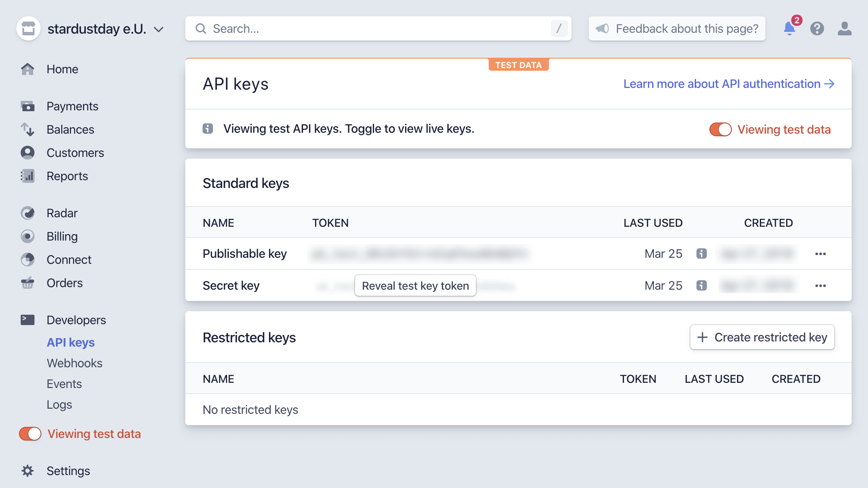
Task: Focus the Search input field
Action: point(378,28)
